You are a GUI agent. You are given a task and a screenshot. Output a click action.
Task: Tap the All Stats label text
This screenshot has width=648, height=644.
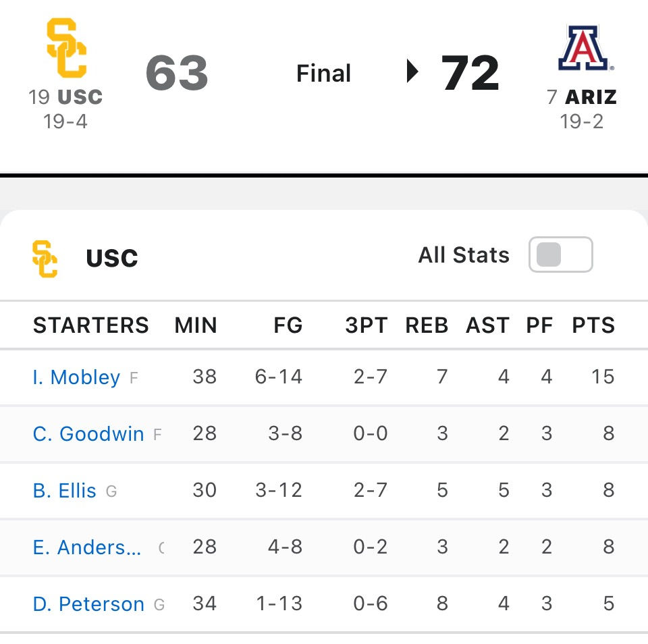pyautogui.click(x=464, y=254)
